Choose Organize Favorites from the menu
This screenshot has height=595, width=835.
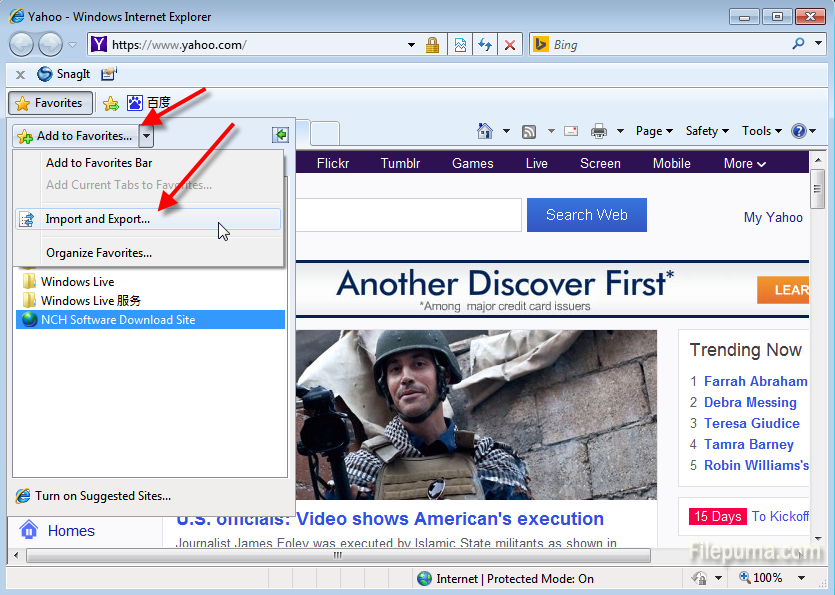[99, 253]
